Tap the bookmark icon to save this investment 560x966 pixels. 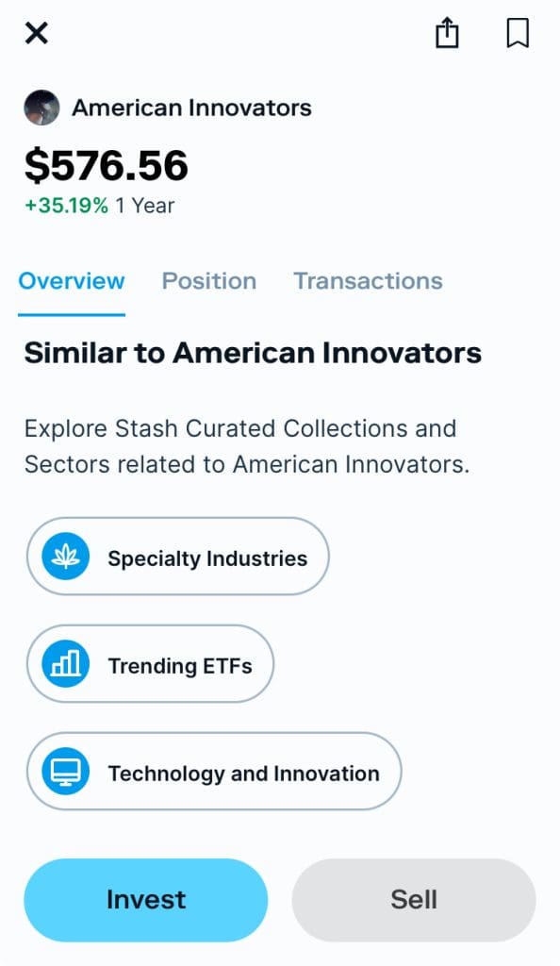[x=518, y=33]
